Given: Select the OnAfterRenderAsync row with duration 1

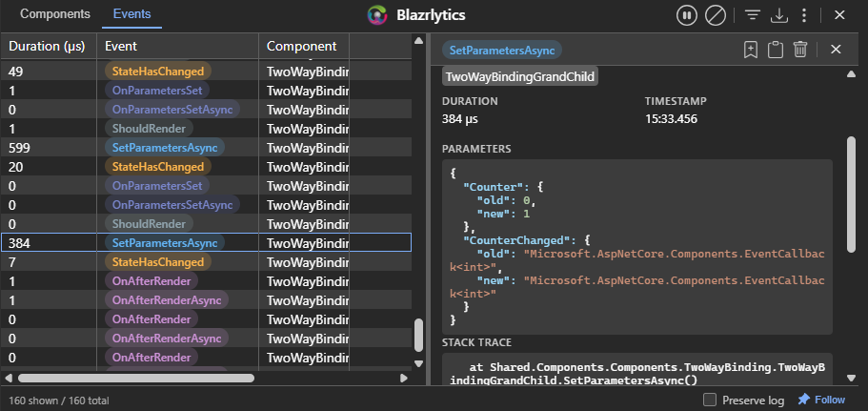Looking at the screenshot, I should 206,300.
